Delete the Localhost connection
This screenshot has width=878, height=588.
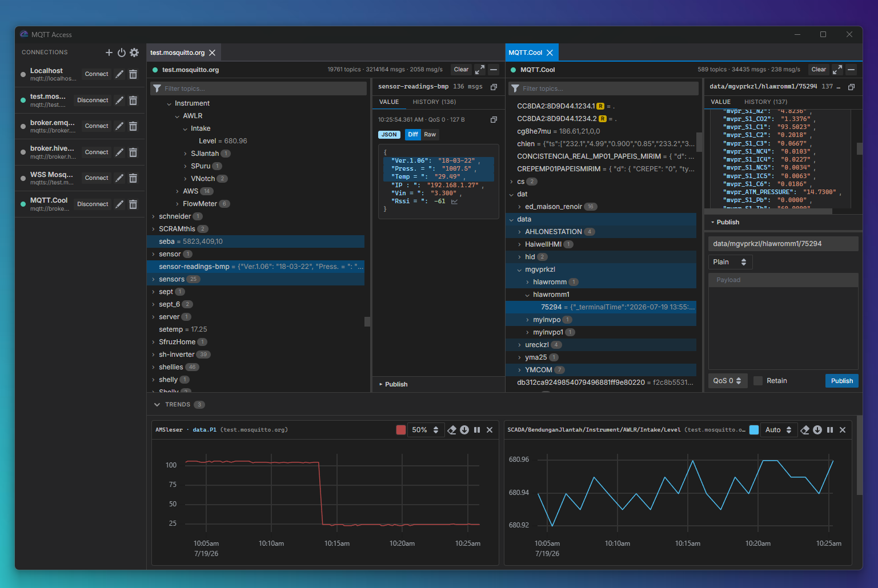click(133, 74)
